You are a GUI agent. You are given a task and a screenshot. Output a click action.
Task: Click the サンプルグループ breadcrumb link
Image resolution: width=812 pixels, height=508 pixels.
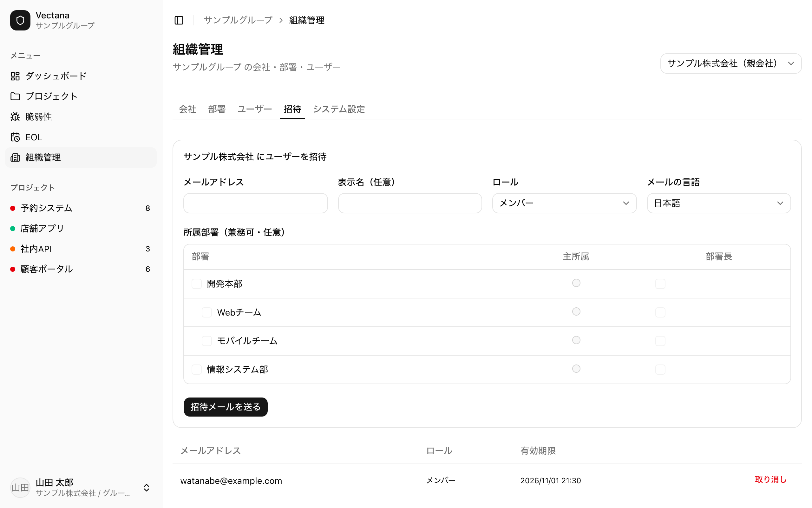point(238,20)
